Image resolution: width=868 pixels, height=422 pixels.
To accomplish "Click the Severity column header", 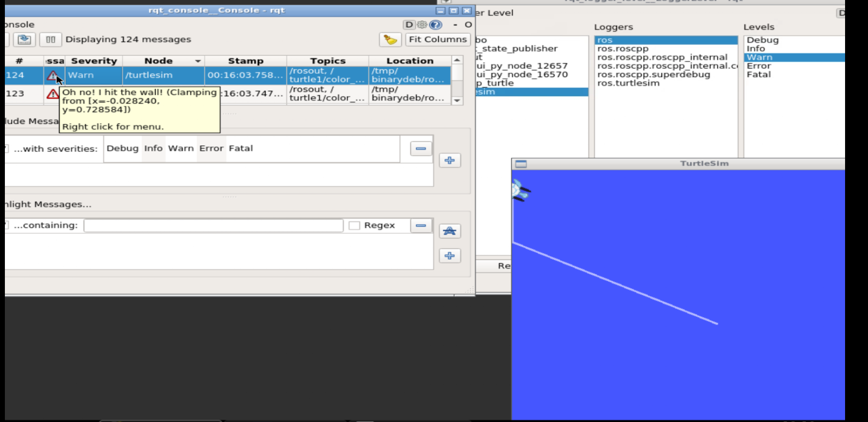I will (94, 61).
